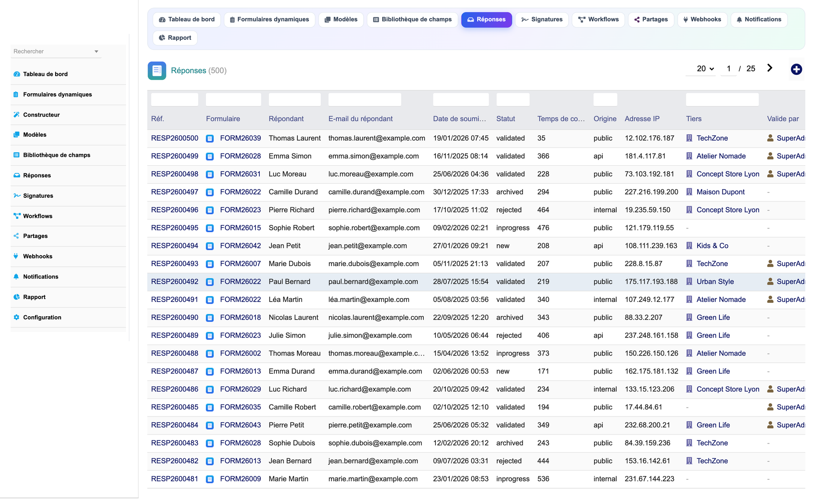Screen dimensions: 814x504
Task: Click form icon next to FORM26042
Action: pyautogui.click(x=210, y=246)
